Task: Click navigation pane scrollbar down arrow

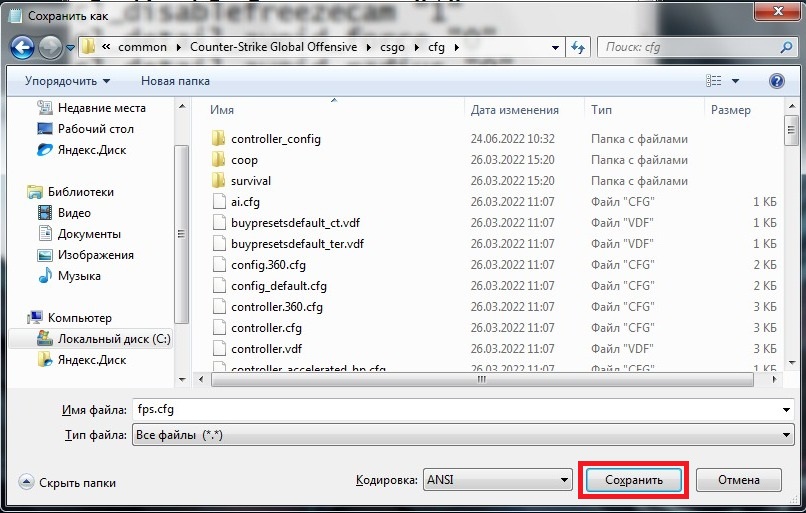Action: click(182, 380)
